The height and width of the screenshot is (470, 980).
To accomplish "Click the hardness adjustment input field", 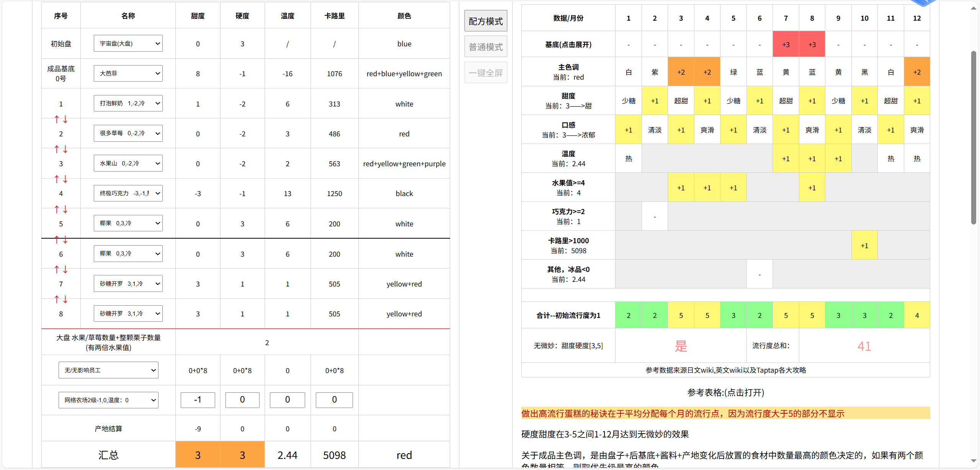I will [242, 400].
